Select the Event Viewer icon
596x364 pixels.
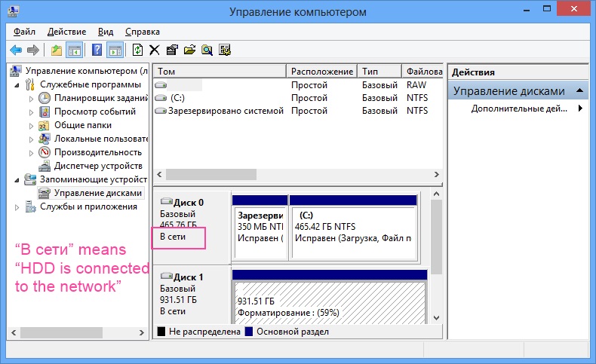coord(45,112)
